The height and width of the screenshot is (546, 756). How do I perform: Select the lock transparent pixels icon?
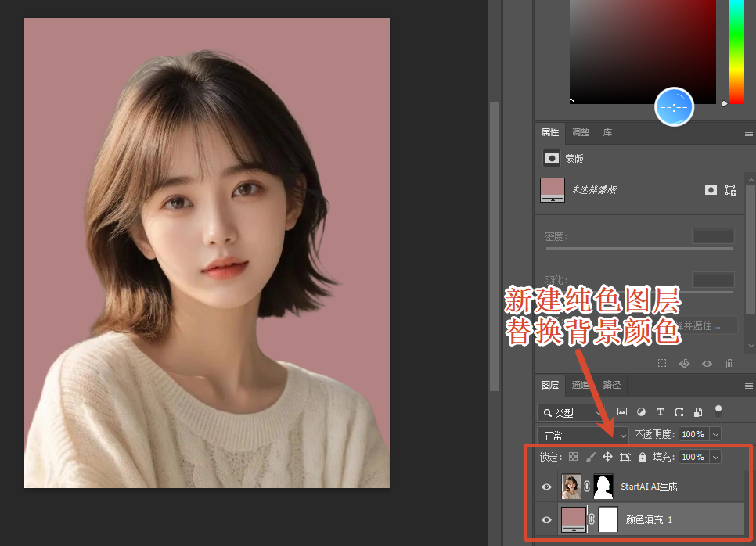click(x=574, y=456)
